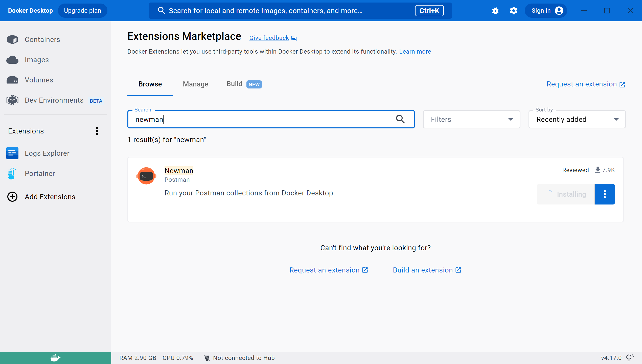Open the Portainer extension icon
This screenshot has width=642, height=364.
coord(12,173)
